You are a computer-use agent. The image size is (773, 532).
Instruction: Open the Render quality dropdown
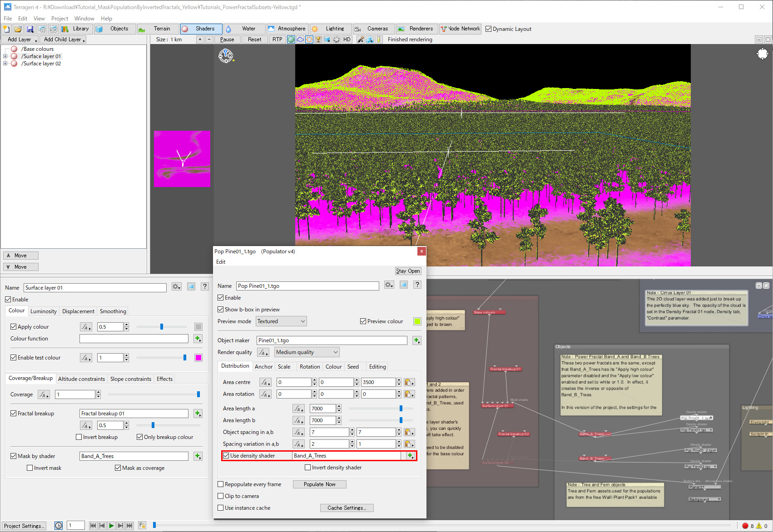coord(307,352)
